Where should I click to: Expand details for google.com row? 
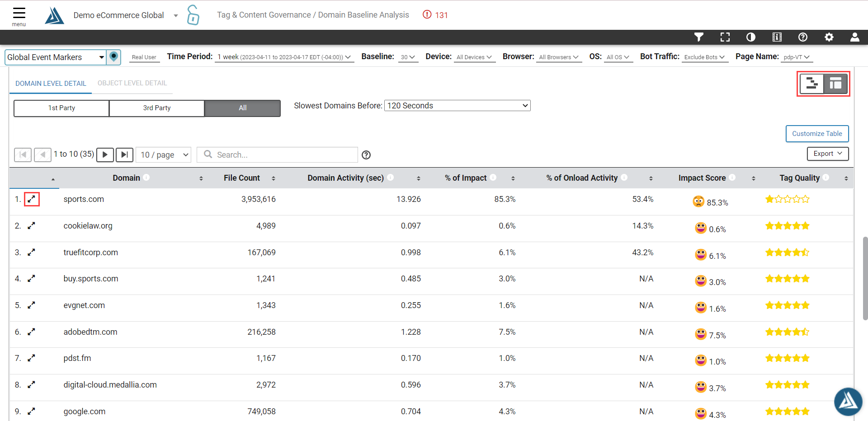pyautogui.click(x=31, y=412)
